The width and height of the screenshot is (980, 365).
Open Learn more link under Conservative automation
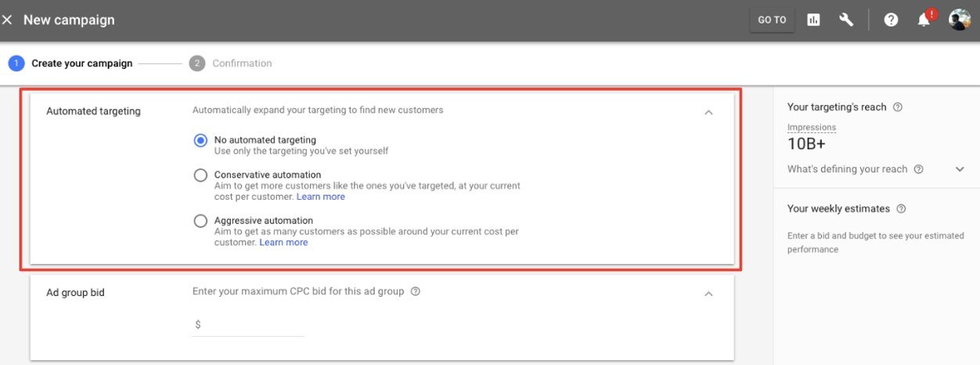321,197
